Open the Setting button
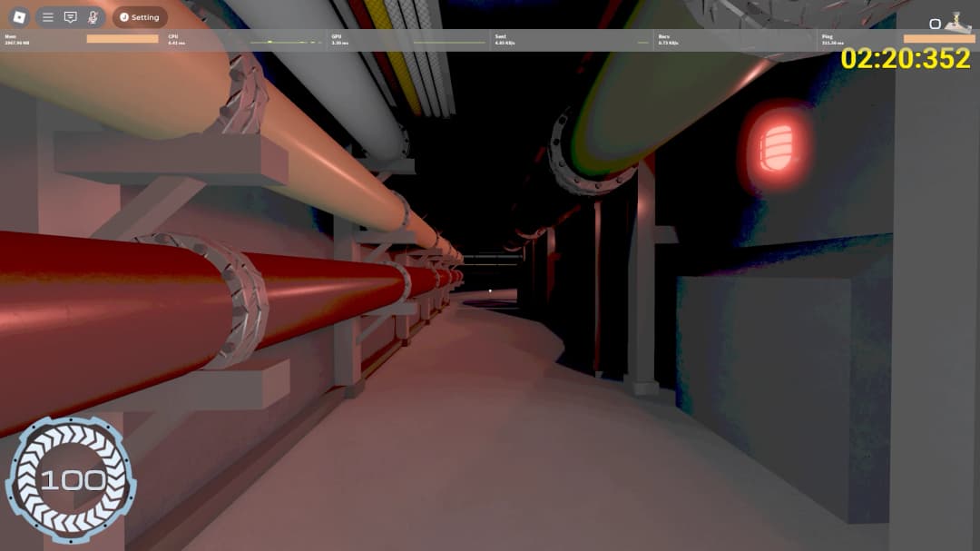 (x=140, y=17)
